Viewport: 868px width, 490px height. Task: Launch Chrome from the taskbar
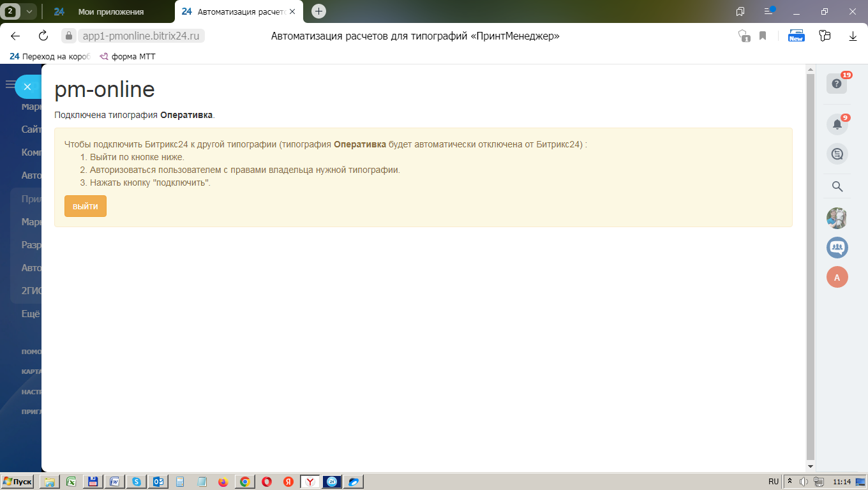(245, 482)
